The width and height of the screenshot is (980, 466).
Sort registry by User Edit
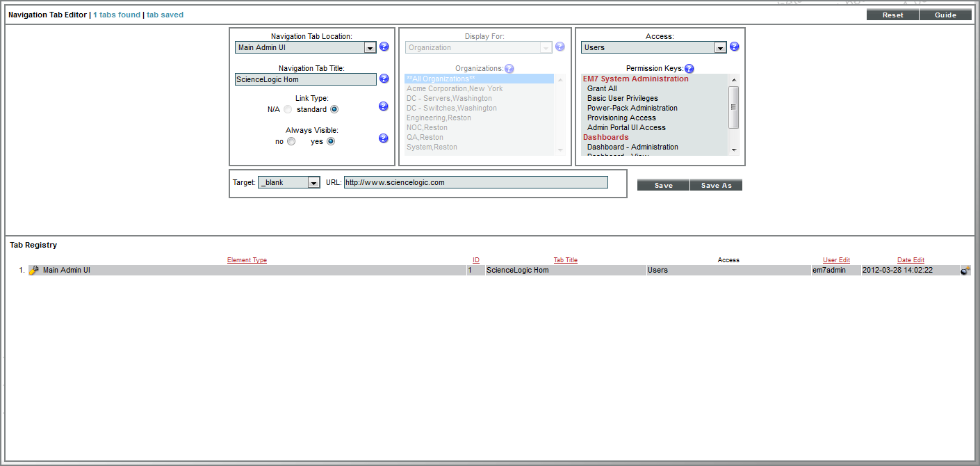coord(836,260)
